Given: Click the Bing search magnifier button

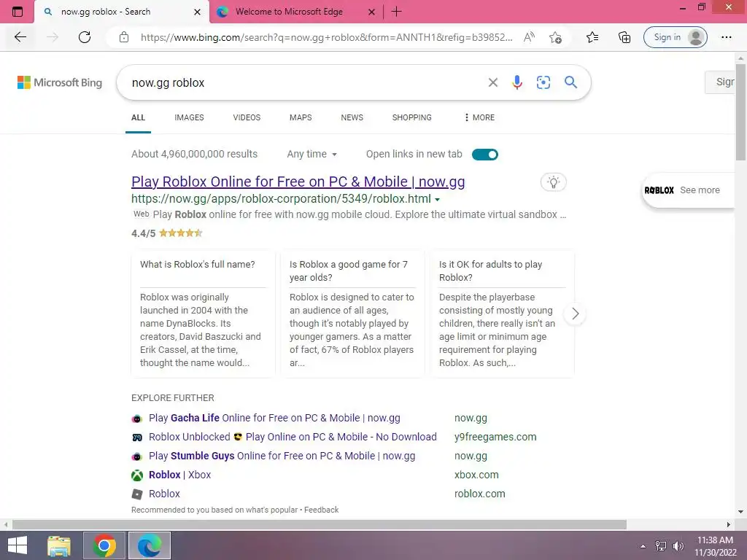Looking at the screenshot, I should [x=570, y=82].
